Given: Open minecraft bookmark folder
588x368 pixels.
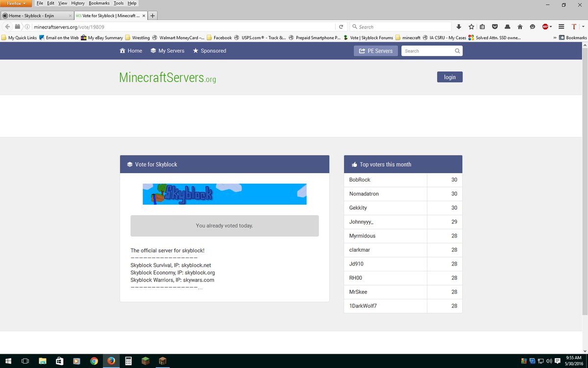Looking at the screenshot, I should point(408,37).
